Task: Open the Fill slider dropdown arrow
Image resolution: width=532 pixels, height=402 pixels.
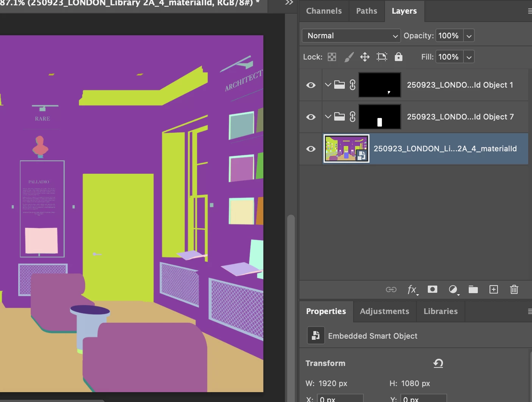Action: (469, 57)
